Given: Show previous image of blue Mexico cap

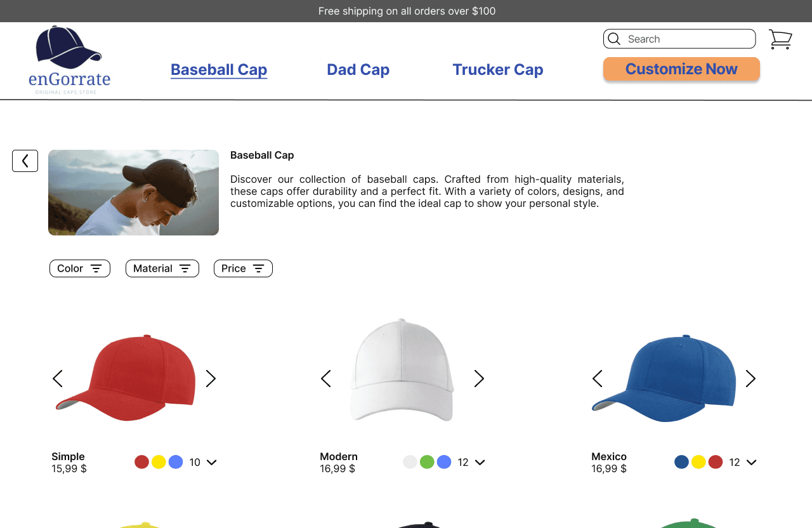Looking at the screenshot, I should (x=597, y=379).
